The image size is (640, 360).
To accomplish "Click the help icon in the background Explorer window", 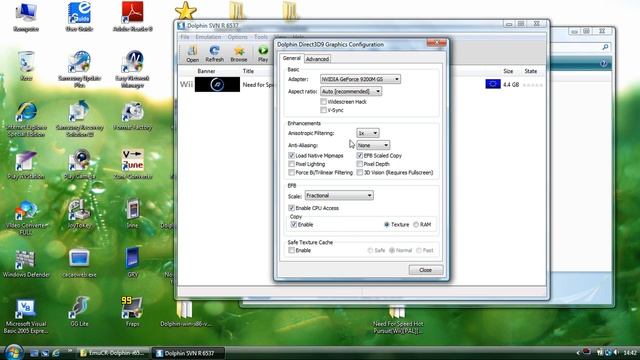I will pos(603,64).
